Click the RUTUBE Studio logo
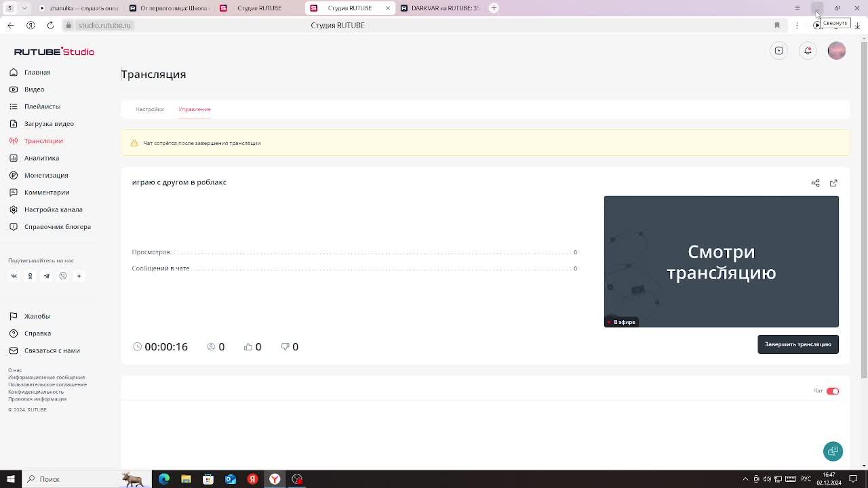The image size is (868, 488). click(54, 52)
